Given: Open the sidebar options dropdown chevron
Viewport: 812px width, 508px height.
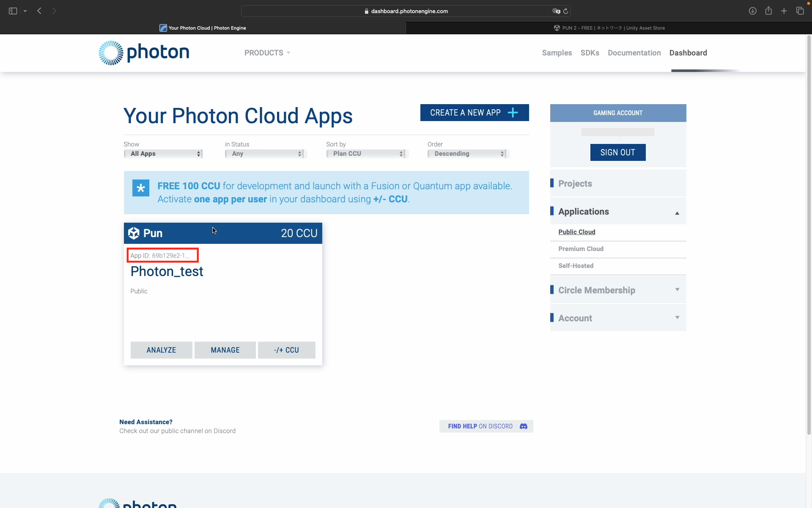Looking at the screenshot, I should point(25,11).
